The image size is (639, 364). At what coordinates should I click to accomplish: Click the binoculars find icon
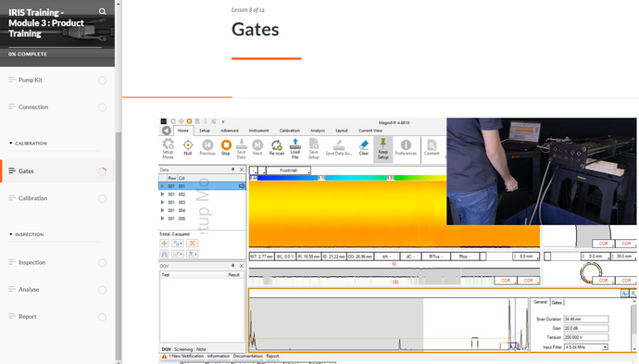click(164, 254)
